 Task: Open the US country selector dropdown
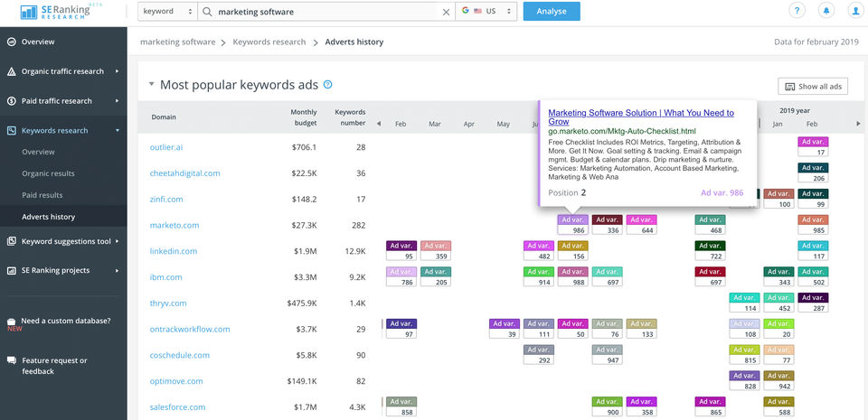(x=486, y=12)
